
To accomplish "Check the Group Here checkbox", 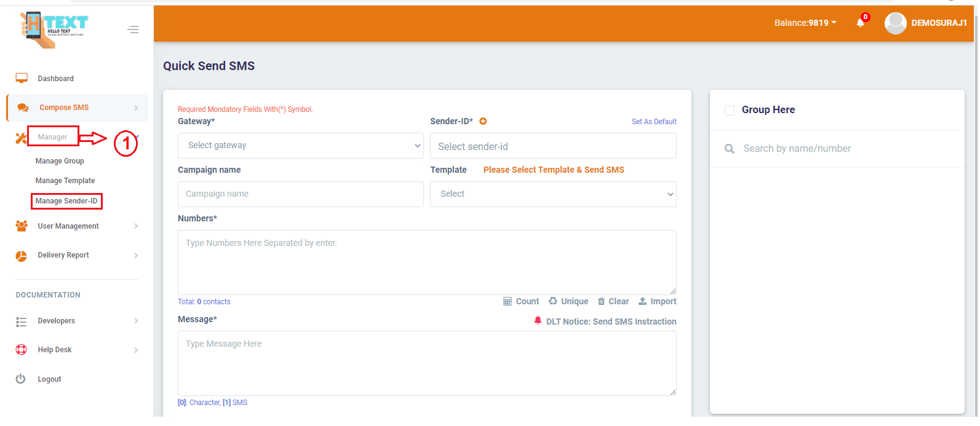I will pos(730,111).
